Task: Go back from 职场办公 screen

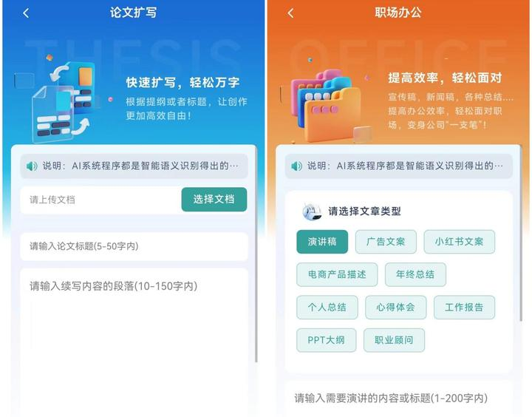Action: click(x=290, y=13)
